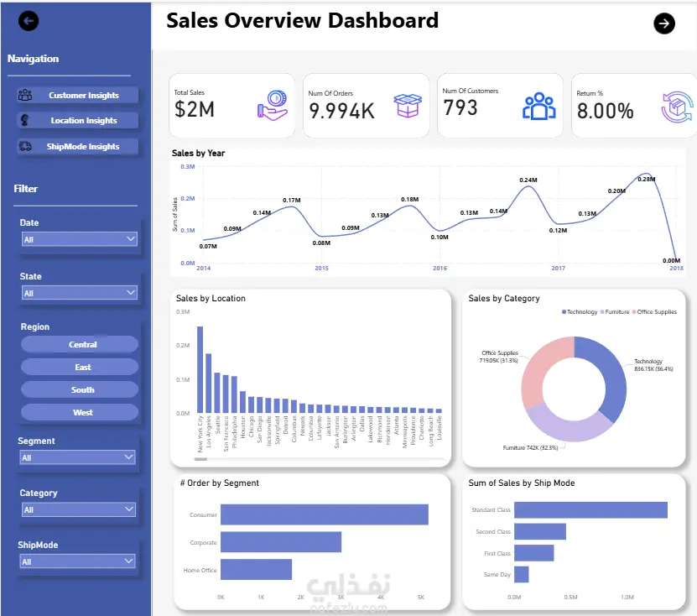Navigate to ShipMode Insights page
This screenshot has height=616, width=697.
tap(78, 146)
